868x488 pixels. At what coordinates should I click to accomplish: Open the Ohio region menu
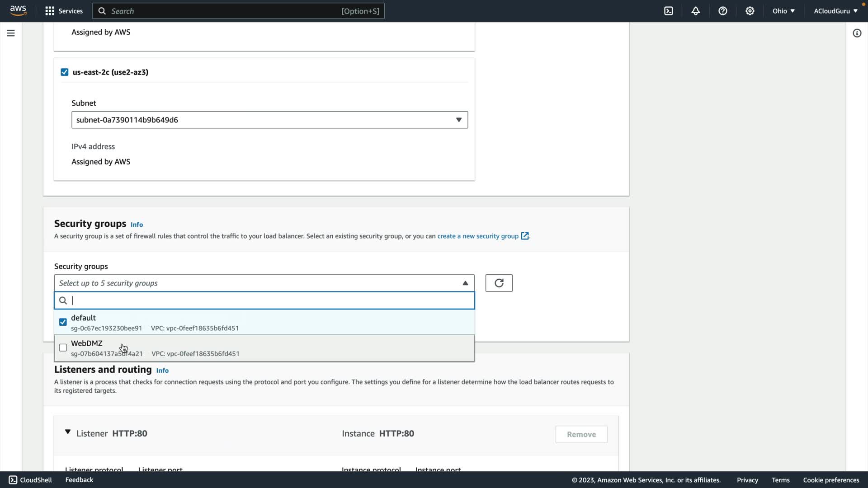783,11
